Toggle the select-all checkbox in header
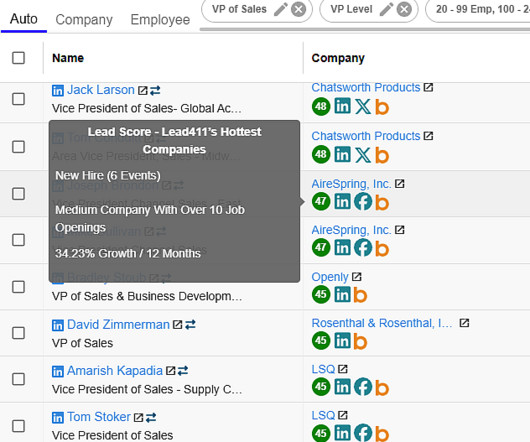The height and width of the screenshot is (442, 530). pos(18,58)
